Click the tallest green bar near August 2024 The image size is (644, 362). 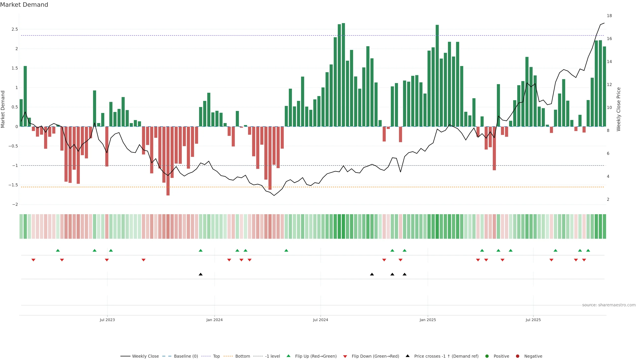pos(343,75)
